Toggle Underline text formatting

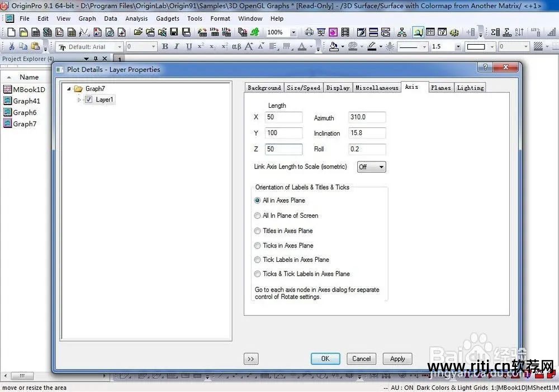(189, 46)
